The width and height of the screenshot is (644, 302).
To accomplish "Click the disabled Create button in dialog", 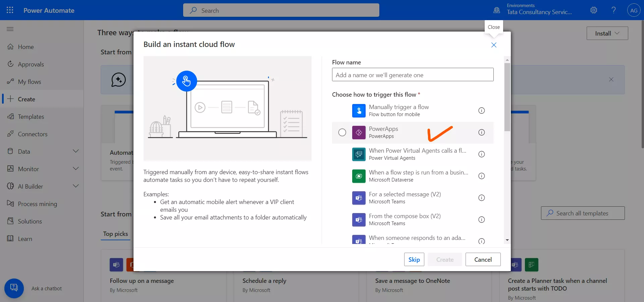I will [445, 259].
